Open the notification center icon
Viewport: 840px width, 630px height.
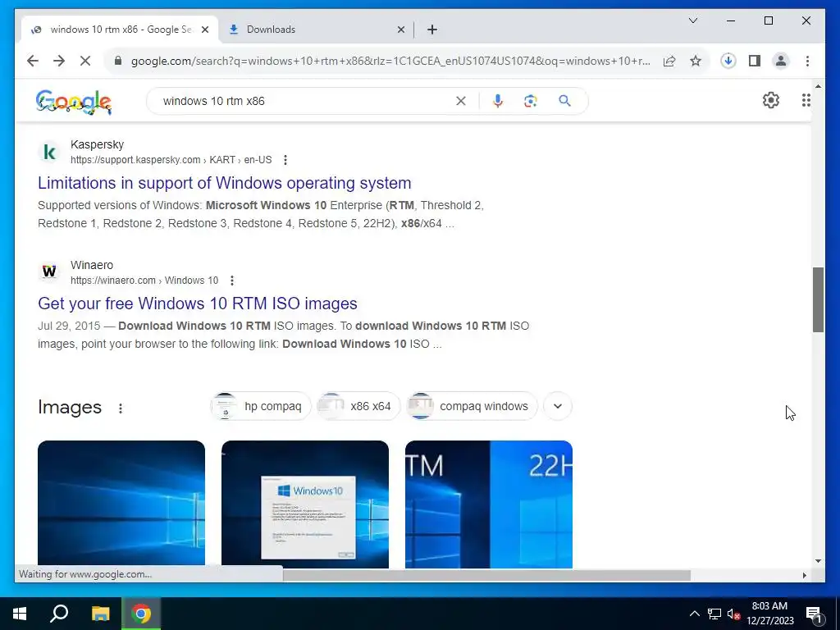815,614
